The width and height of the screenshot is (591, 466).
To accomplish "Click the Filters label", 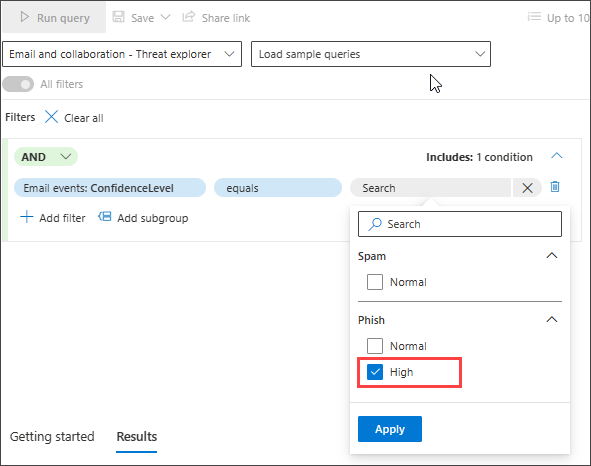I will [20, 117].
